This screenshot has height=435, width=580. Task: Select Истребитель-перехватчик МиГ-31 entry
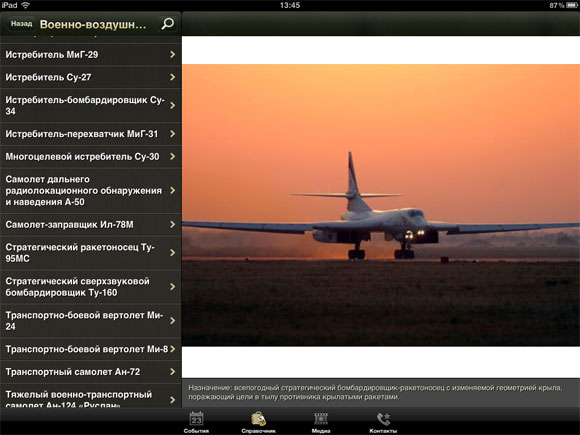[x=91, y=134]
